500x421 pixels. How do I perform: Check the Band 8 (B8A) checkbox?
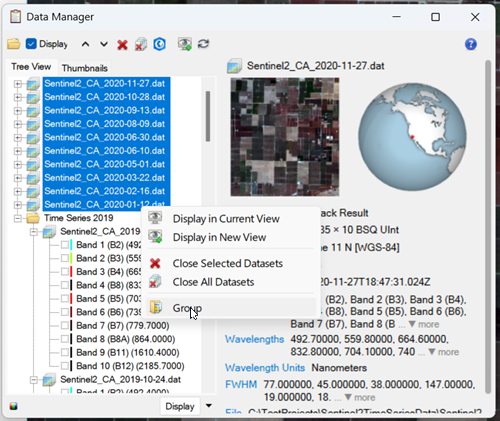65,339
